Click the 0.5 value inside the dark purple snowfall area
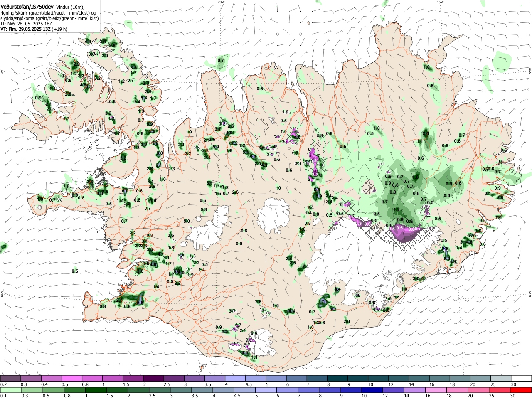 pos(399,228)
